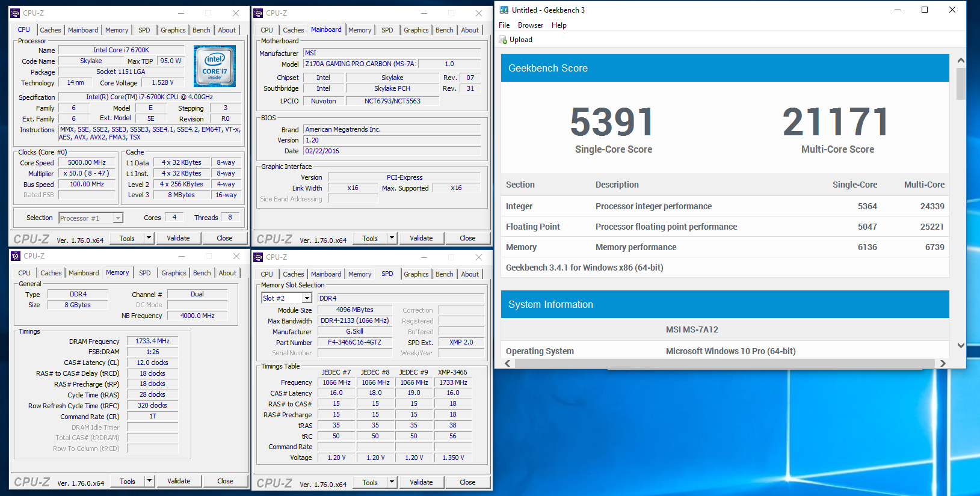Open the Browser menu in Geekbench
This screenshot has width=980, height=496.
[531, 25]
